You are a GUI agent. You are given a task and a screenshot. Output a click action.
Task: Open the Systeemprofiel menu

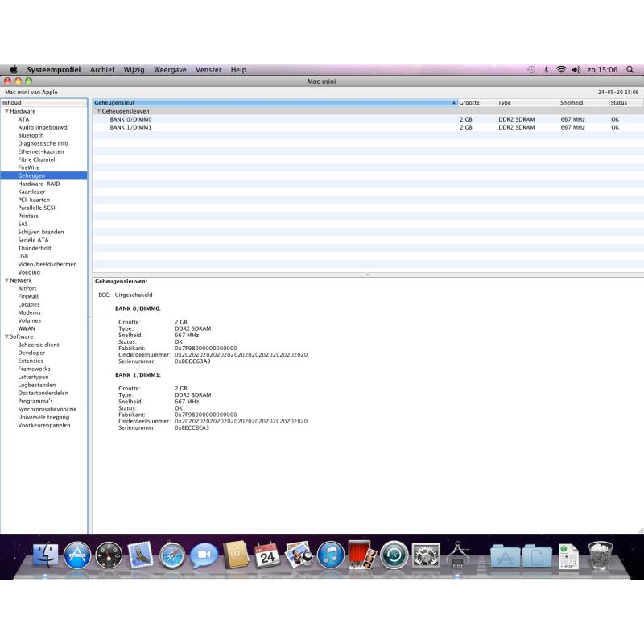(x=54, y=69)
